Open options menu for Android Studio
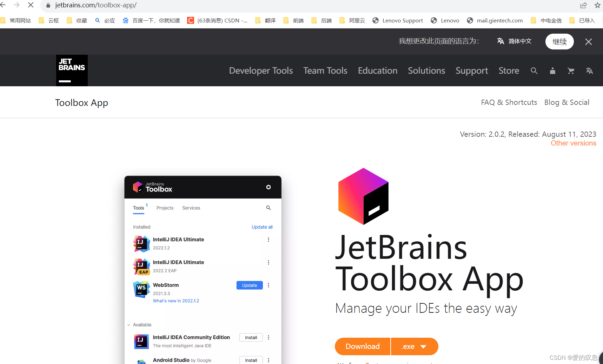603x364 pixels. 269,360
